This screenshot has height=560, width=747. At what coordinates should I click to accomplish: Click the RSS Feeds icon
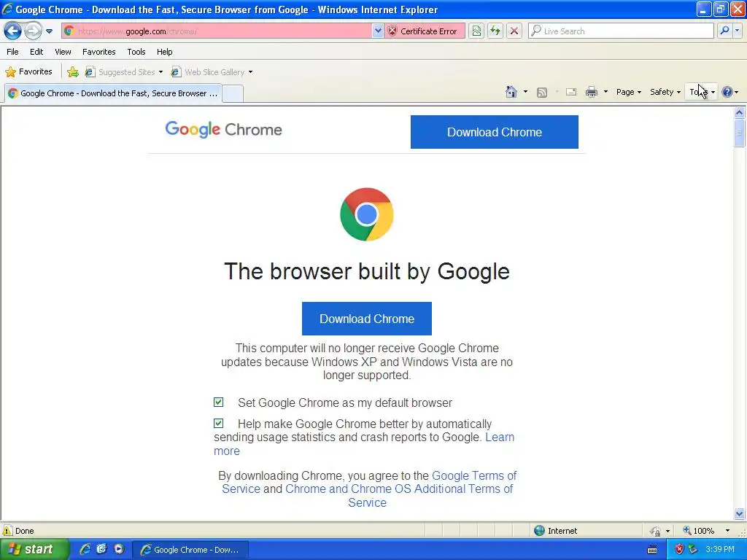coord(542,93)
